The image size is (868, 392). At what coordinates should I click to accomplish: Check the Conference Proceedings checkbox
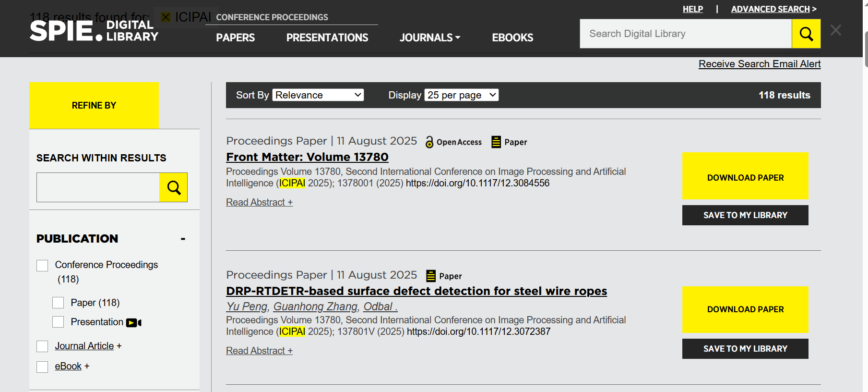point(42,266)
